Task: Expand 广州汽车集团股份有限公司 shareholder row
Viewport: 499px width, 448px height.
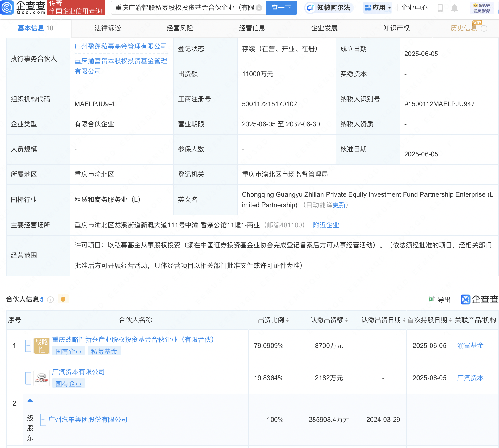Action: click(43, 420)
